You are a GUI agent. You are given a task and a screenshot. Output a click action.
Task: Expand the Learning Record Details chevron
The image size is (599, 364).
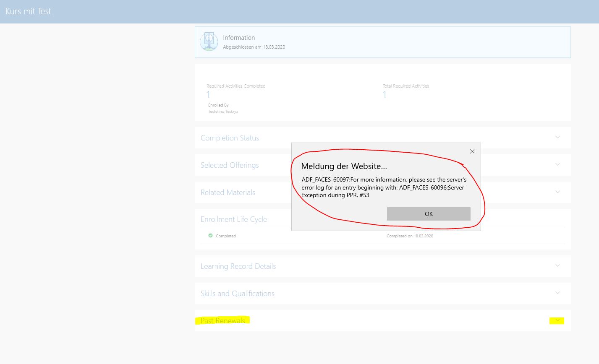(558, 265)
